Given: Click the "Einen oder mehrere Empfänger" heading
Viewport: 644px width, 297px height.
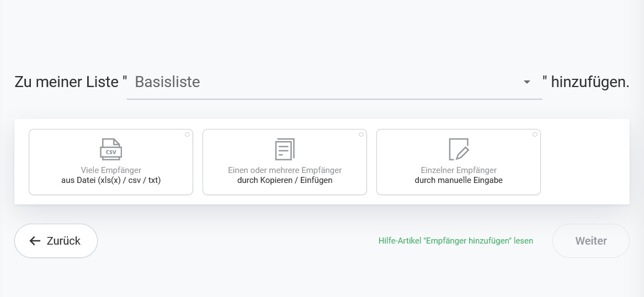Looking at the screenshot, I should (285, 170).
